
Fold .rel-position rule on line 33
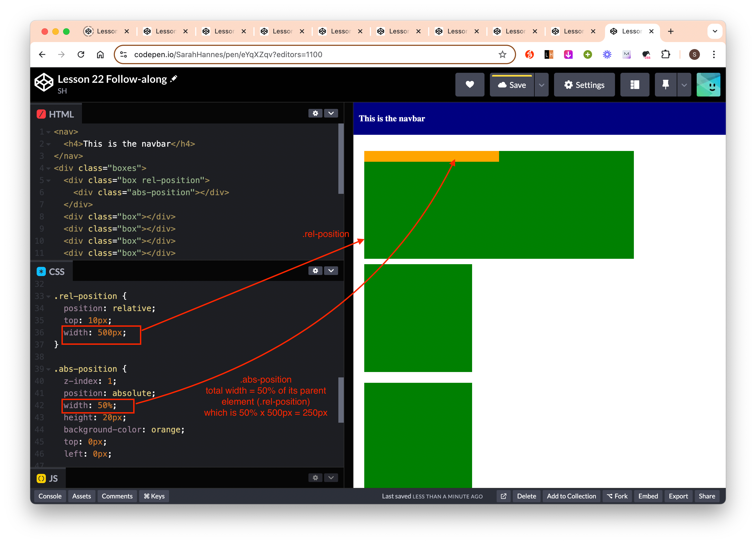coord(49,296)
